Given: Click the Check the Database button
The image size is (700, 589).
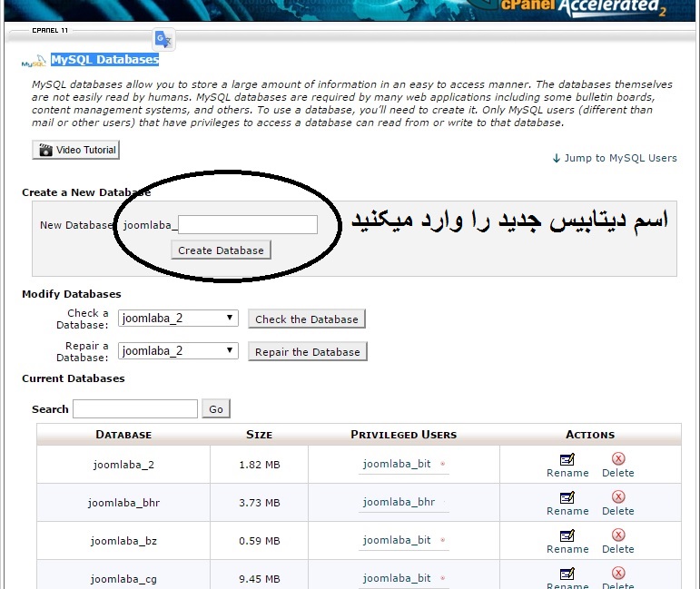Looking at the screenshot, I should coord(307,319).
